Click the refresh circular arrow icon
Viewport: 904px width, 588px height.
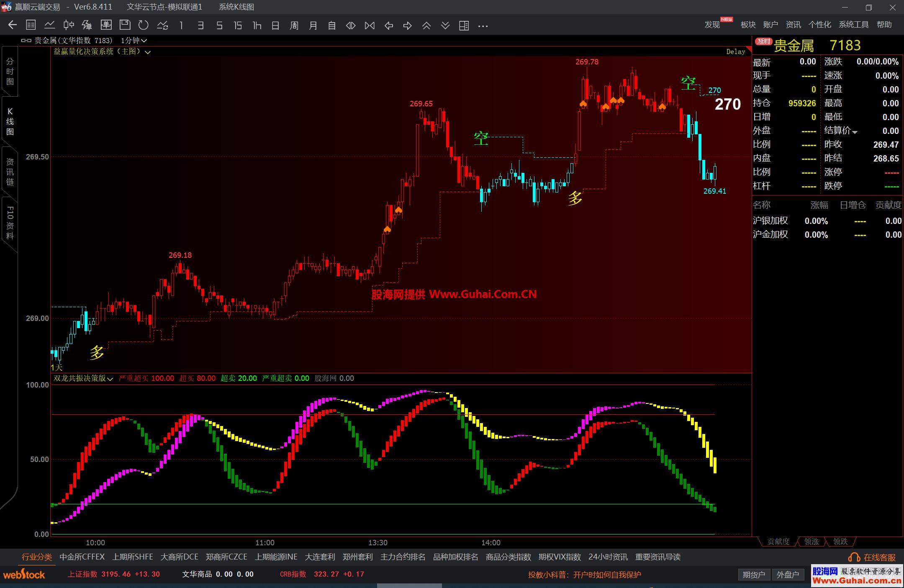tap(144, 25)
